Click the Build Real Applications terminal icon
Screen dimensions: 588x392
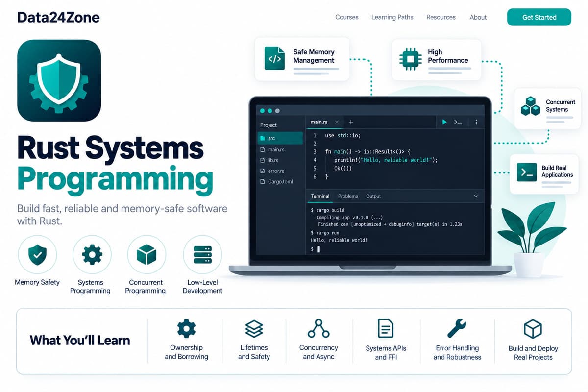click(x=527, y=172)
